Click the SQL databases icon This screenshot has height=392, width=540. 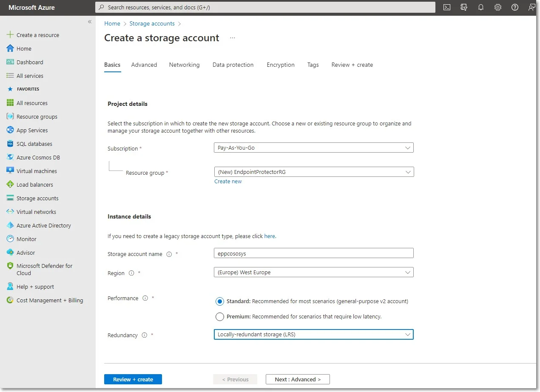coord(10,144)
